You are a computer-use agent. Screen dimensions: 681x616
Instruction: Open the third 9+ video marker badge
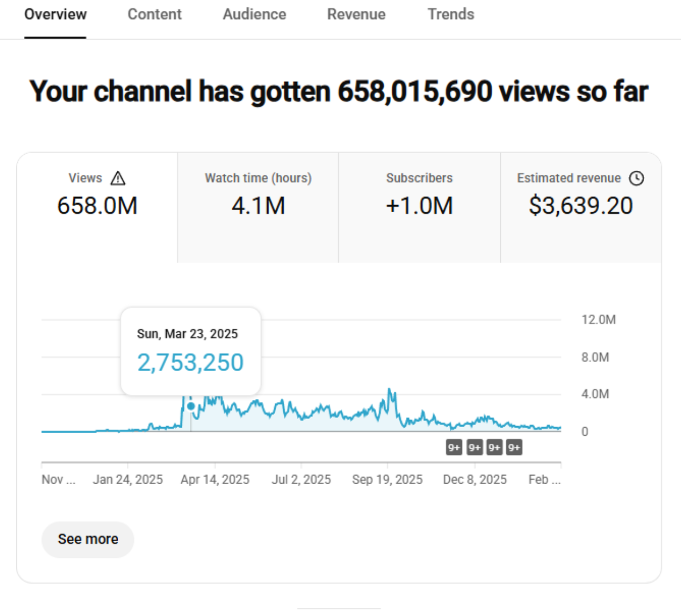(494, 448)
